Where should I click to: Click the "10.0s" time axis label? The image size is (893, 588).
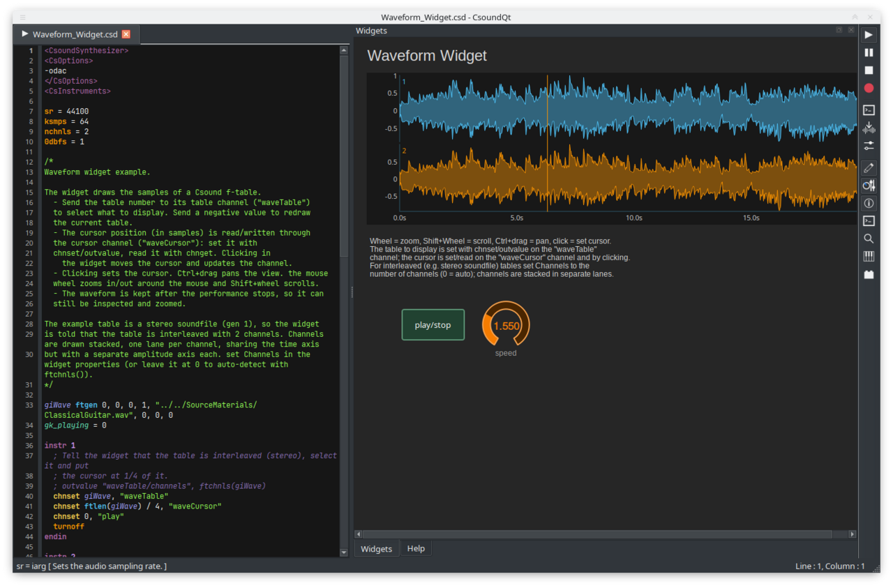click(x=633, y=218)
